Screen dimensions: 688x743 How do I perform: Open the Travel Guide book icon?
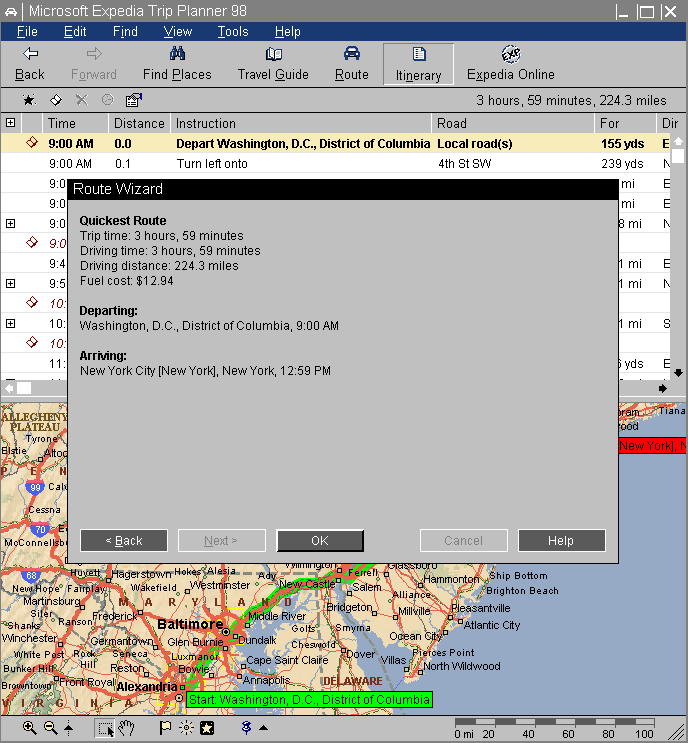click(273, 54)
